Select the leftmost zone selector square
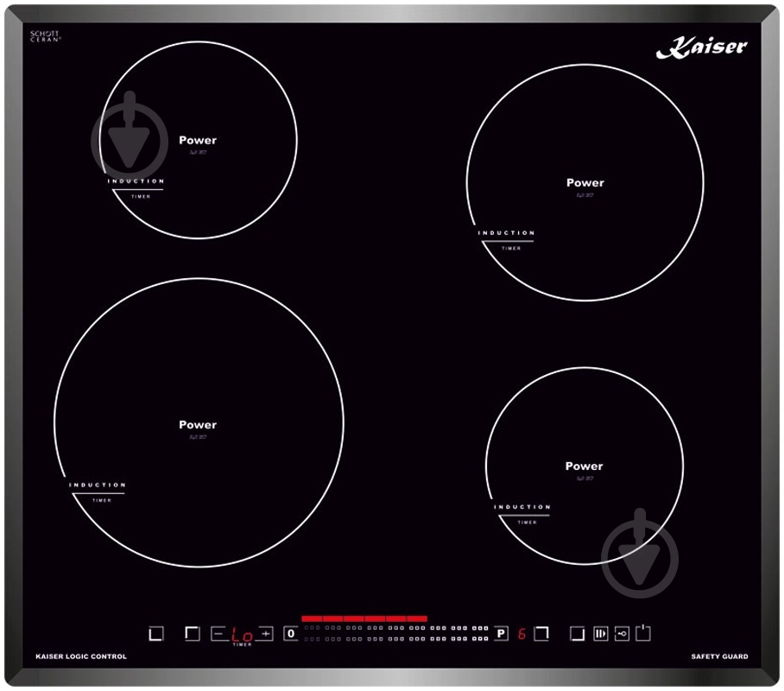This screenshot has width=784, height=691. point(156,634)
